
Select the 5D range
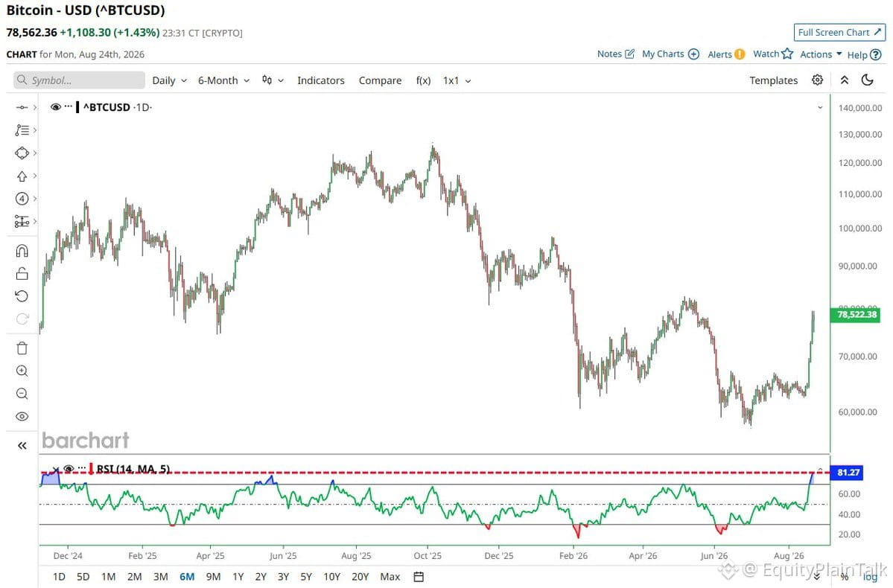tap(83, 577)
